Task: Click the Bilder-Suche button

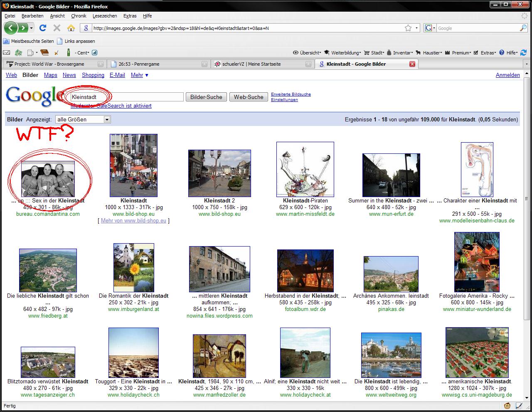Action: point(206,97)
